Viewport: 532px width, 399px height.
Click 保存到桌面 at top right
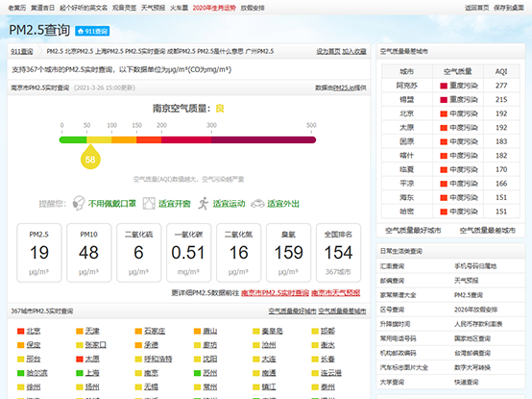pos(509,8)
